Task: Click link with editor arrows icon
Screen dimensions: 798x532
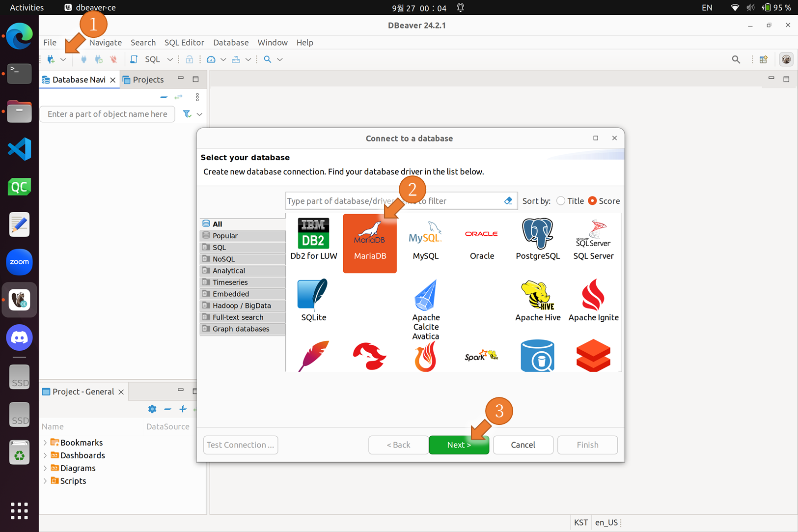Action: [178, 97]
